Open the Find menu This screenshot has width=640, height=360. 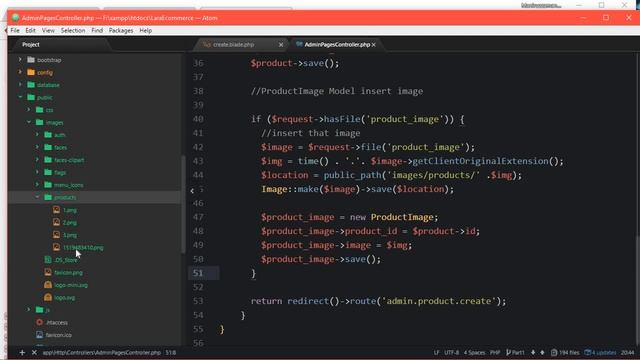tap(97, 31)
